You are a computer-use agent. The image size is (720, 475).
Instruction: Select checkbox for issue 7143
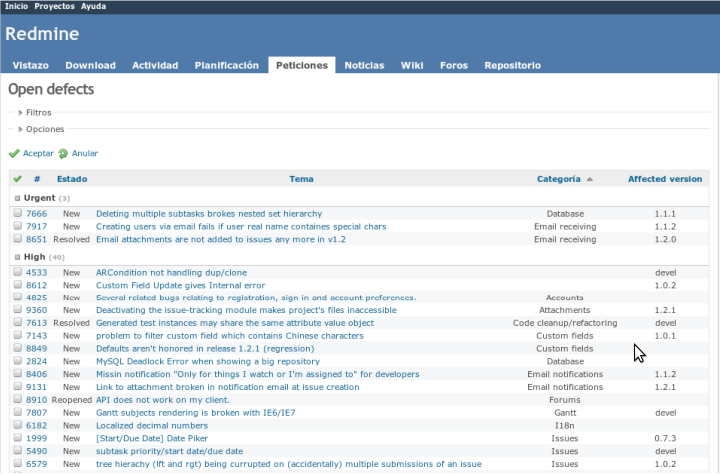(x=17, y=335)
